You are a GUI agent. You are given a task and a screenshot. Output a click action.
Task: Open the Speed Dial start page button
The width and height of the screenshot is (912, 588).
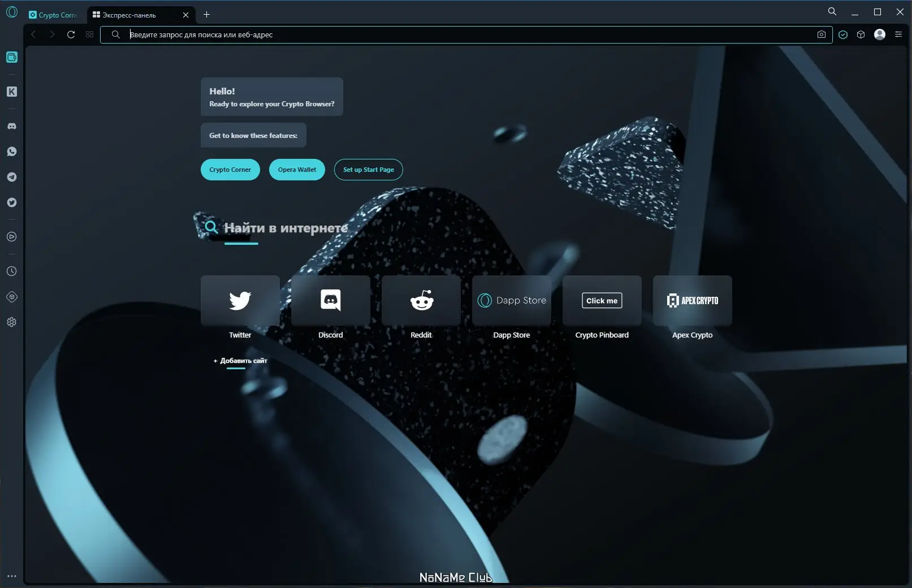(x=89, y=34)
